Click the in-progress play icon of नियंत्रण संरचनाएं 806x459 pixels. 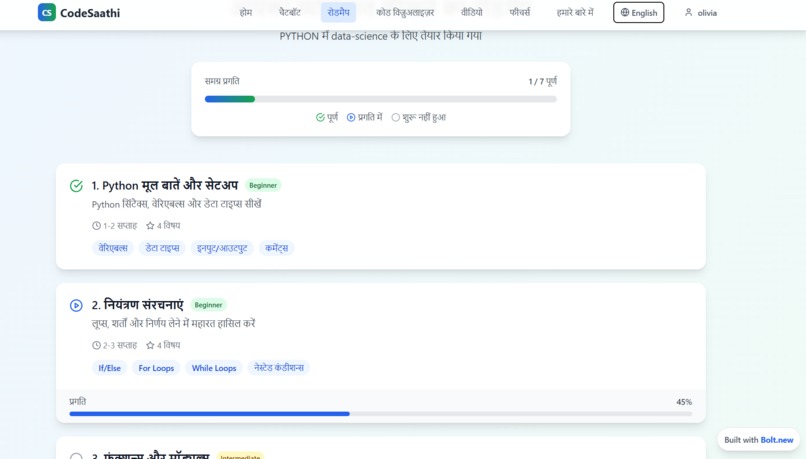tap(76, 305)
